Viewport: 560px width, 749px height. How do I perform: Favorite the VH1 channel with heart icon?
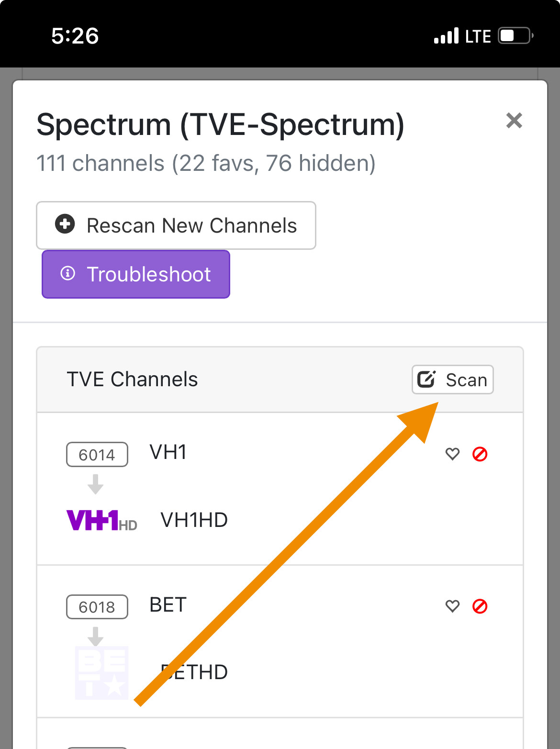(452, 454)
